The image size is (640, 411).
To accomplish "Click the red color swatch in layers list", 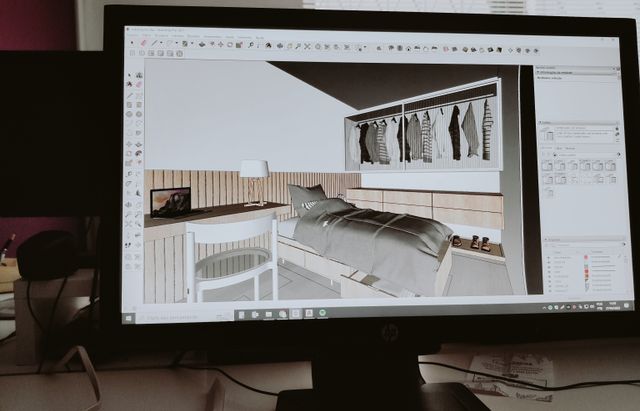I will [586, 271].
